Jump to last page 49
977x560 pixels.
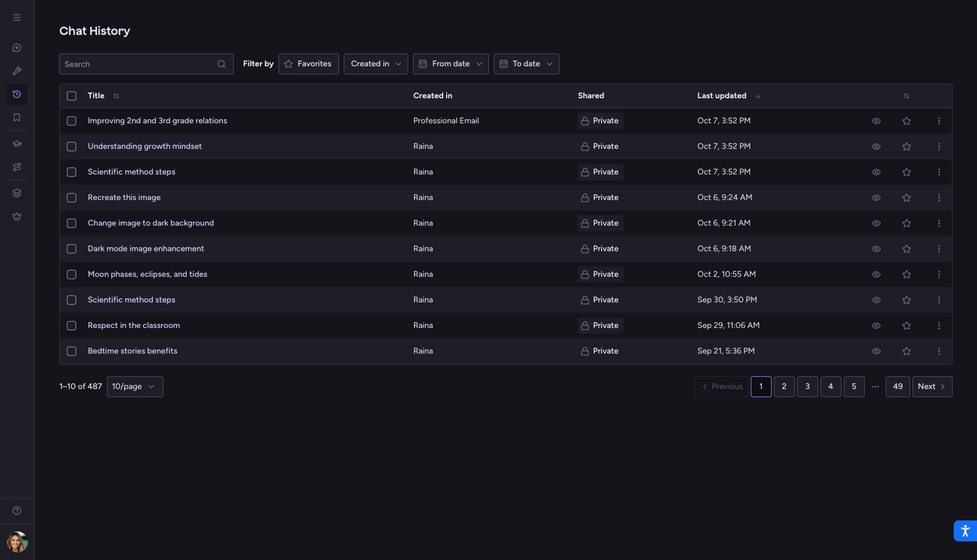point(897,387)
